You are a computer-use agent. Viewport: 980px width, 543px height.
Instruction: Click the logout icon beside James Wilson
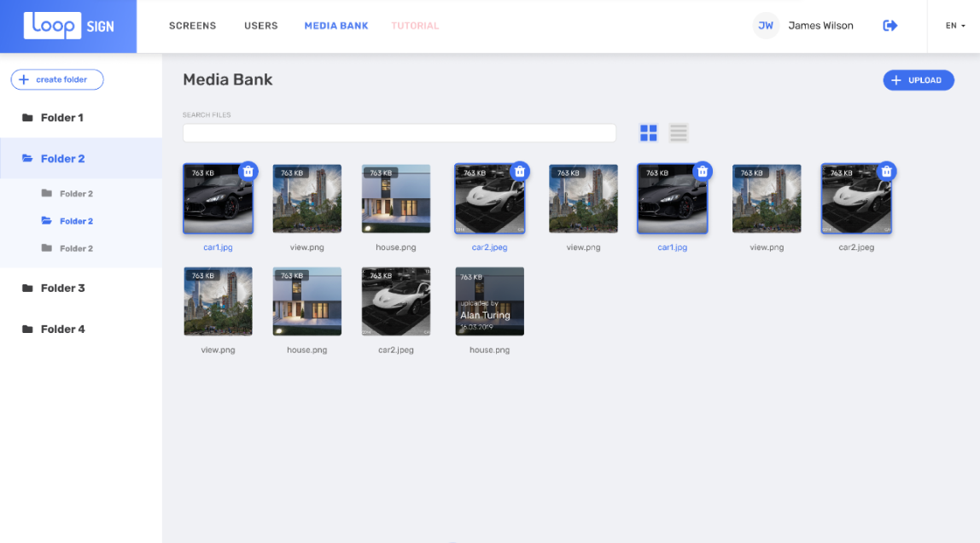coord(890,26)
